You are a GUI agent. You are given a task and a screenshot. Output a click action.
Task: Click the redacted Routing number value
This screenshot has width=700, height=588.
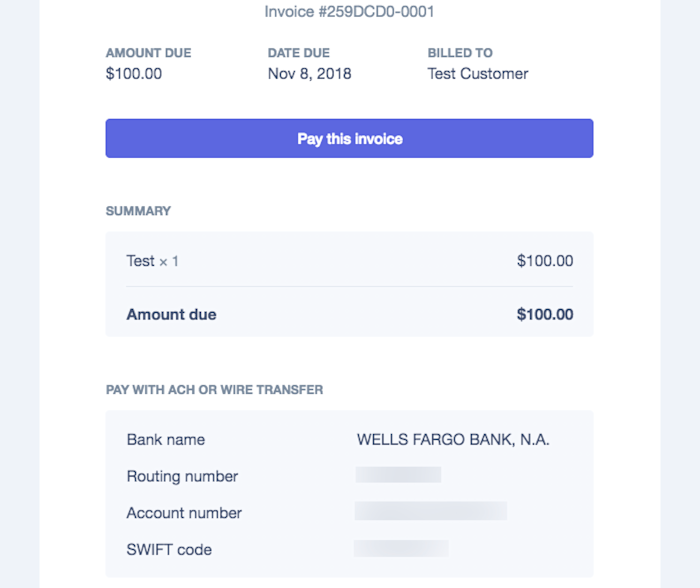pos(398,475)
